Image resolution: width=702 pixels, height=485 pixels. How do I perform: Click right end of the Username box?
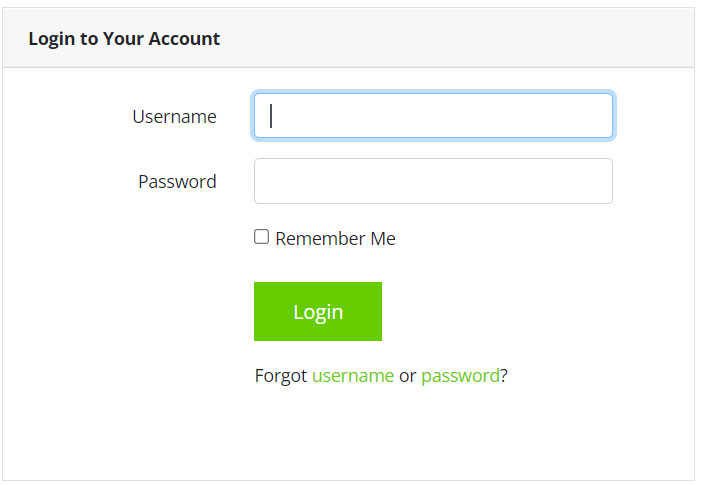coord(597,116)
